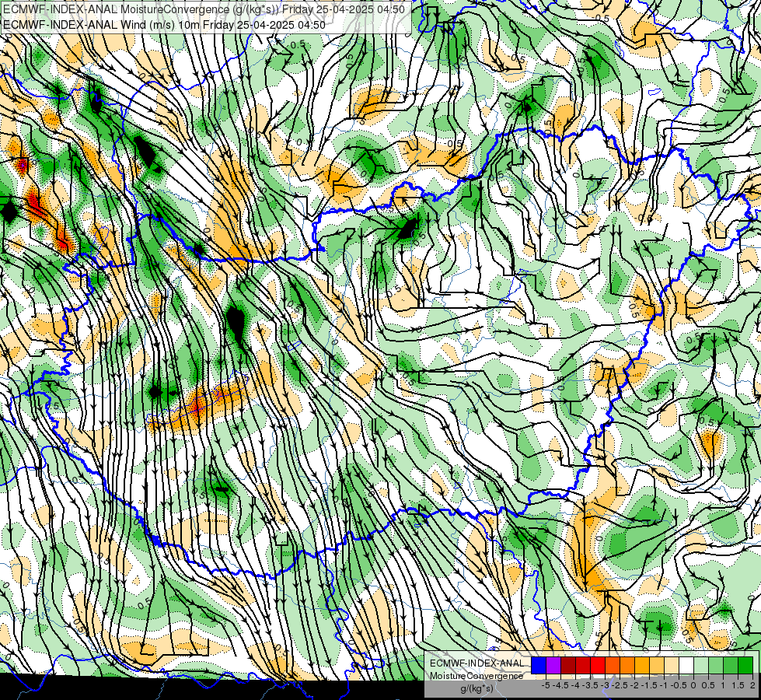Click the legend label 'ECMWF-INDEX-ANAL'

point(476,663)
